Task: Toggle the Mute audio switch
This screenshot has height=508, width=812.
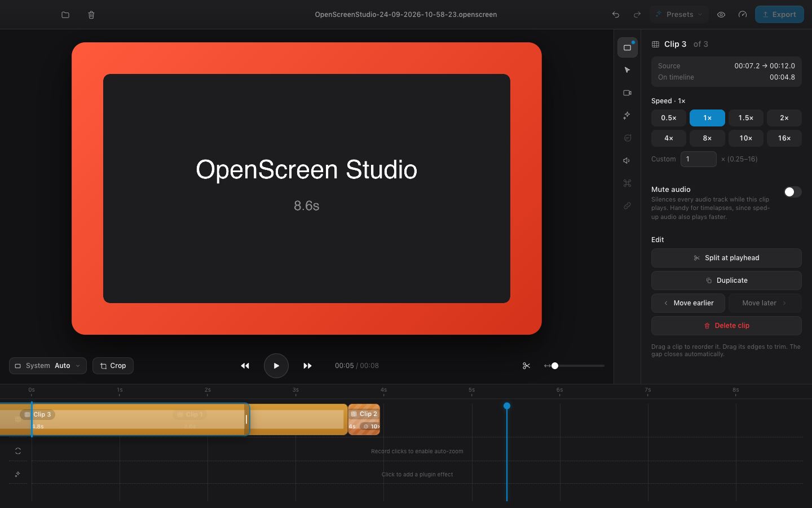Action: (792, 192)
